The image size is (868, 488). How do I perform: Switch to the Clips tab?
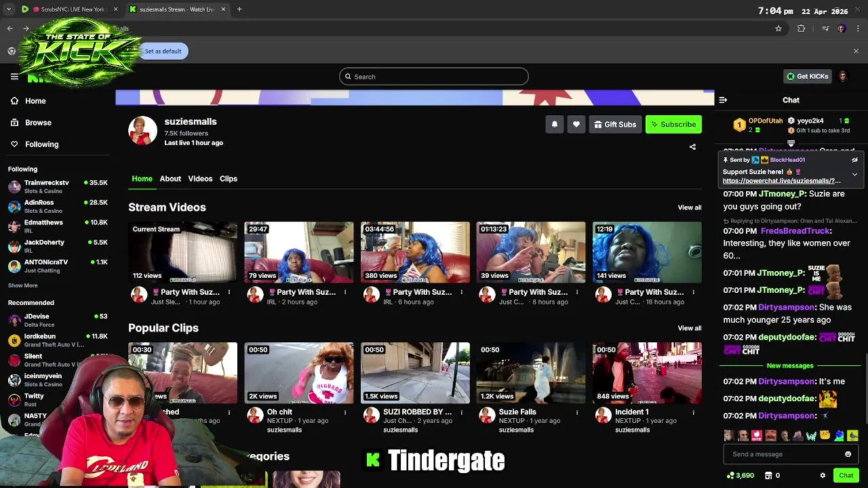click(x=229, y=179)
